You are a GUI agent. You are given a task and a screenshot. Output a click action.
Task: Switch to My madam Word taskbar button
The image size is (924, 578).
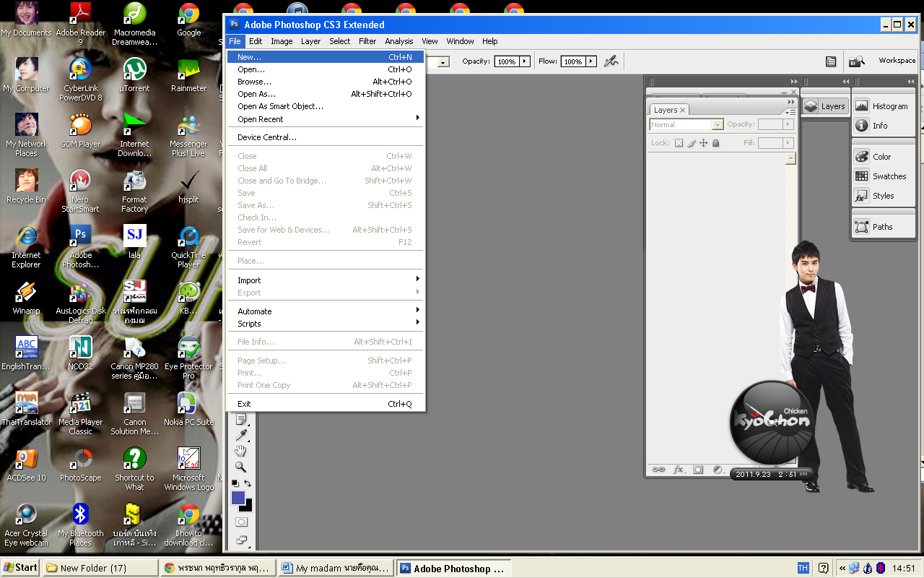click(336, 569)
